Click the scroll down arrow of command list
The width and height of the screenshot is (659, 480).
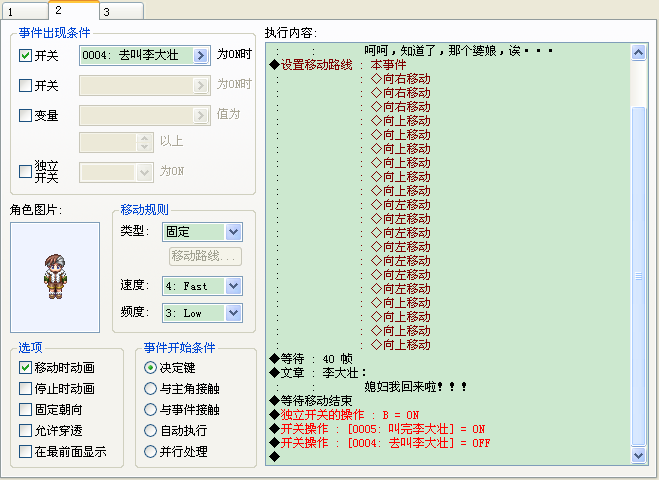(x=638, y=455)
